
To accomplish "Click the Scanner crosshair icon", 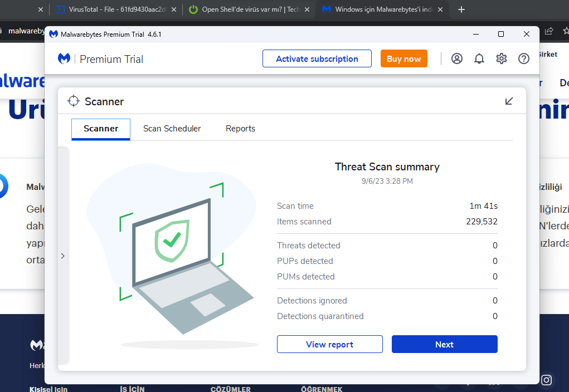I will (x=74, y=101).
